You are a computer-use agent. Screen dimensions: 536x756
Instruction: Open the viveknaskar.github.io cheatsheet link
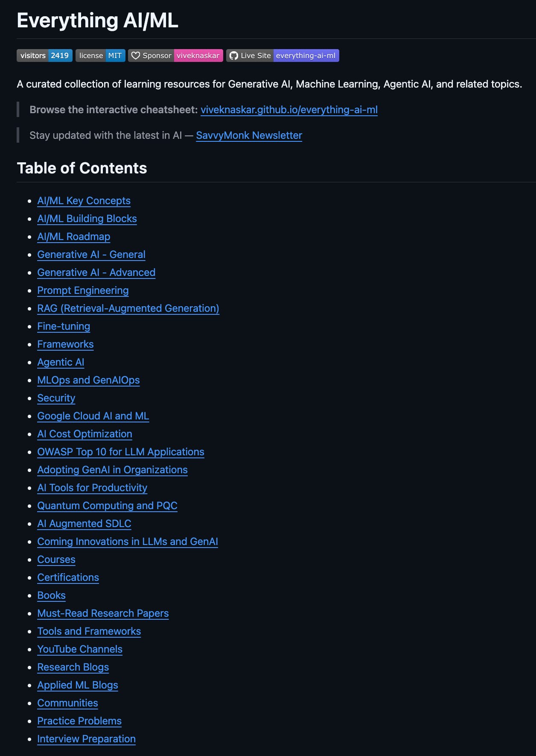click(289, 110)
